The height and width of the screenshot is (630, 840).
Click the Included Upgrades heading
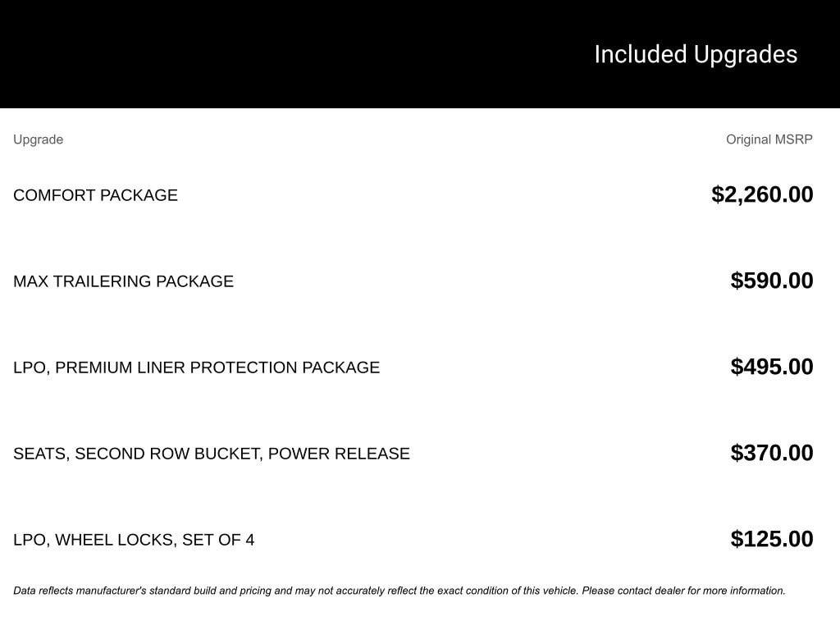coord(695,54)
